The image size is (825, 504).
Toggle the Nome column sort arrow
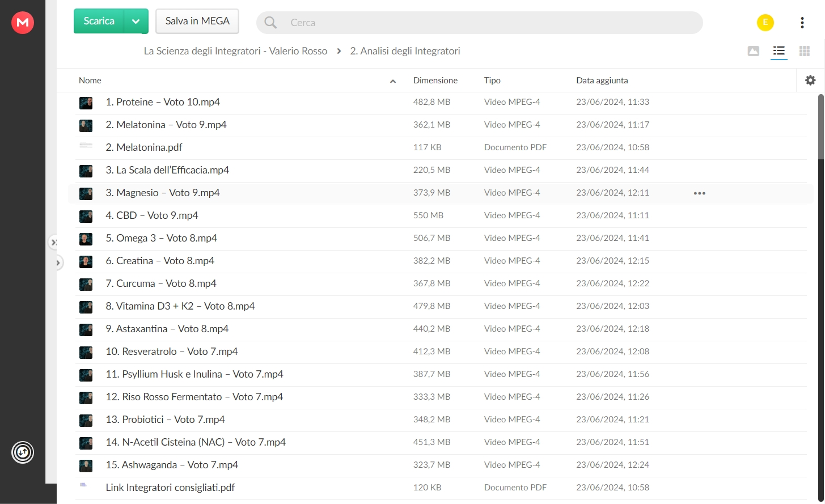[x=393, y=81]
